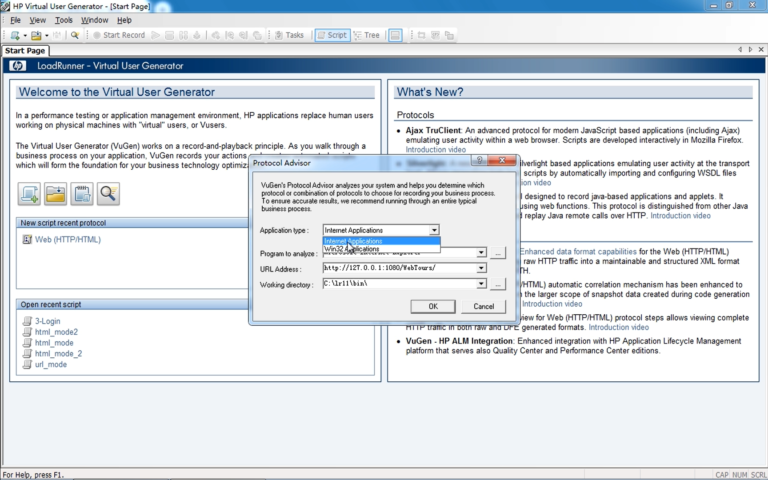Switch to Tree view in toolbar
The height and width of the screenshot is (480, 768).
367,35
